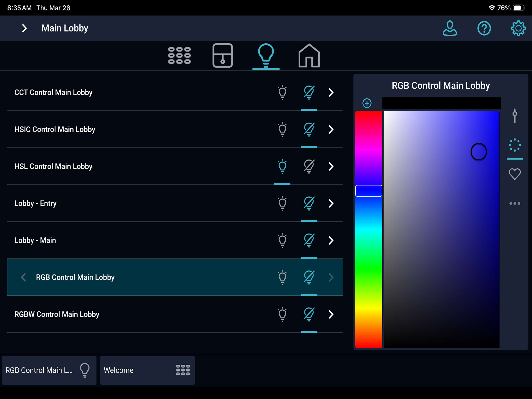Turn on CCT Control Main Lobby light
Image resolution: width=532 pixels, height=399 pixels.
pyautogui.click(x=282, y=92)
